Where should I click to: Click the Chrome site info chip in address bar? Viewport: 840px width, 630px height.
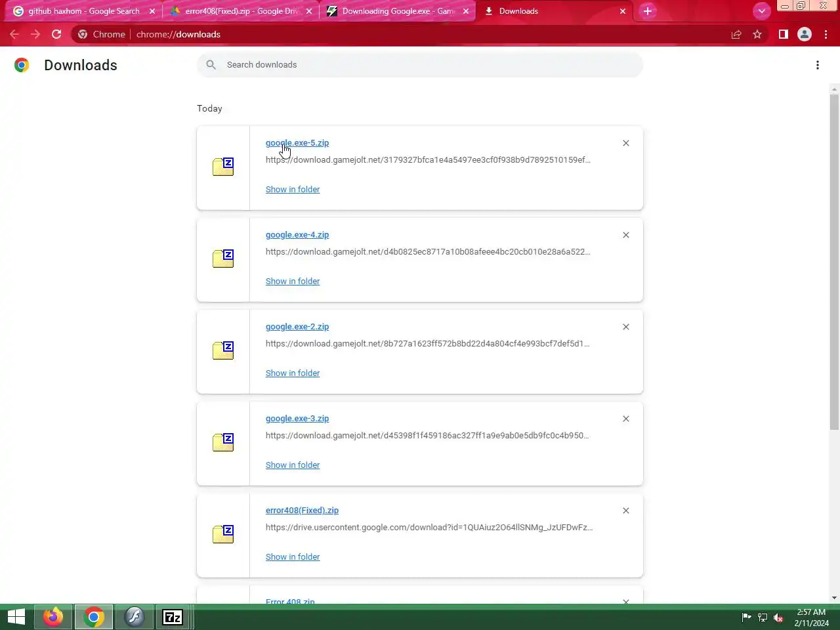pyautogui.click(x=102, y=34)
